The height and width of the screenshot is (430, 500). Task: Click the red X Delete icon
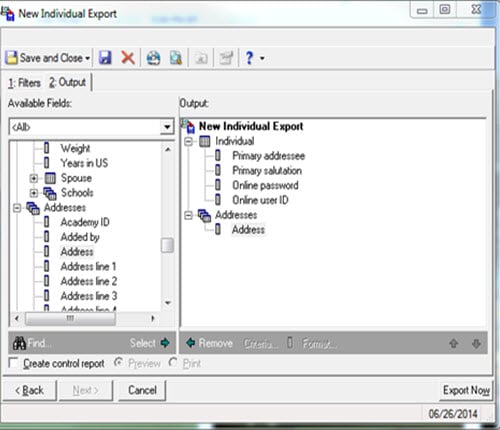(128, 58)
